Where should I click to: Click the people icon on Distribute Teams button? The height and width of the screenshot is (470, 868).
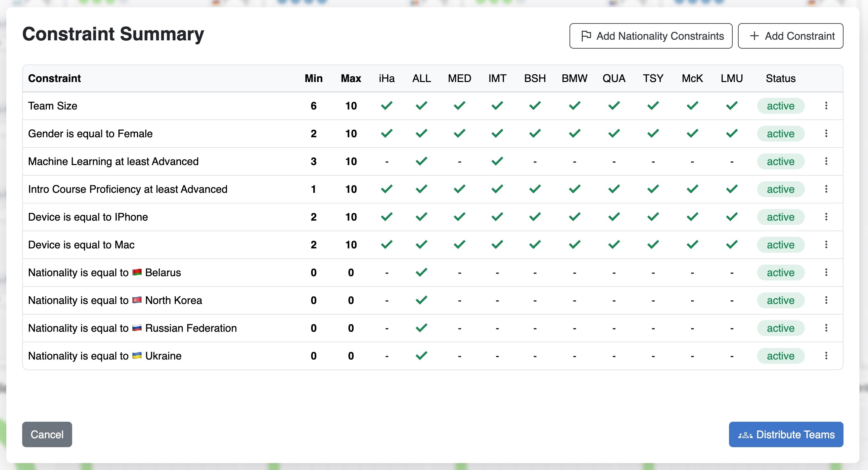click(746, 434)
